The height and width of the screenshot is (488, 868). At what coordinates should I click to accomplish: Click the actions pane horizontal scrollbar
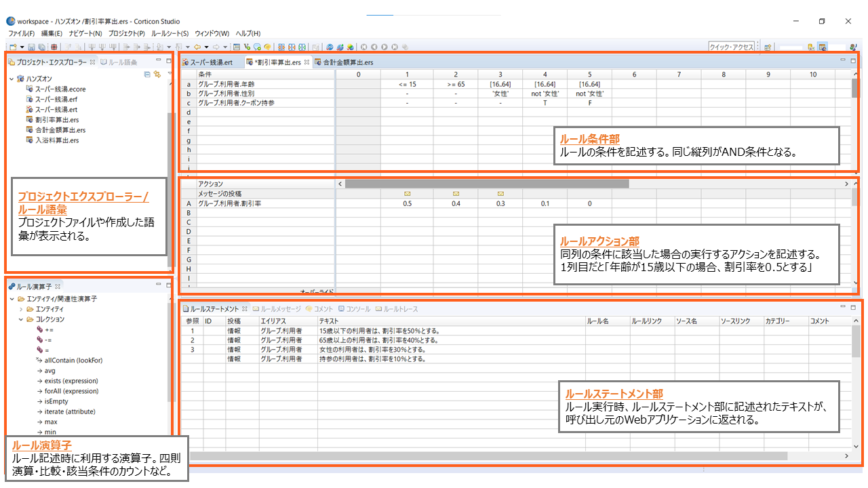(x=486, y=184)
